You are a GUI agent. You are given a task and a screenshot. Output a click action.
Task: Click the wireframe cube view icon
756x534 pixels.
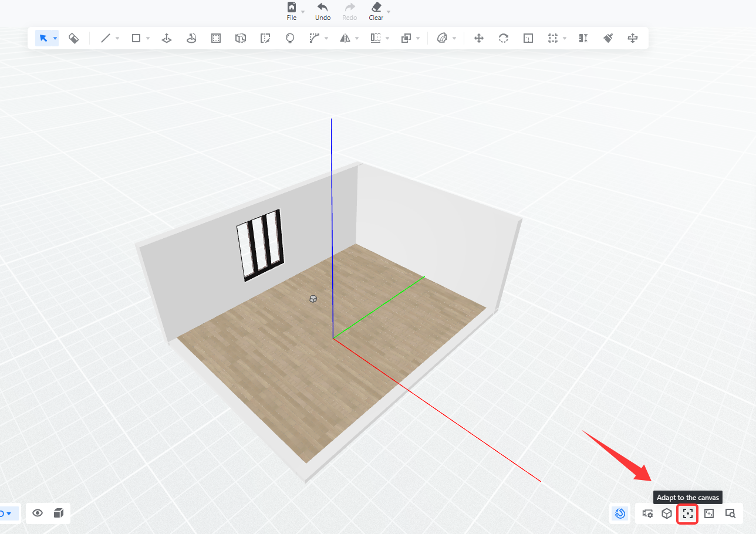tap(667, 513)
